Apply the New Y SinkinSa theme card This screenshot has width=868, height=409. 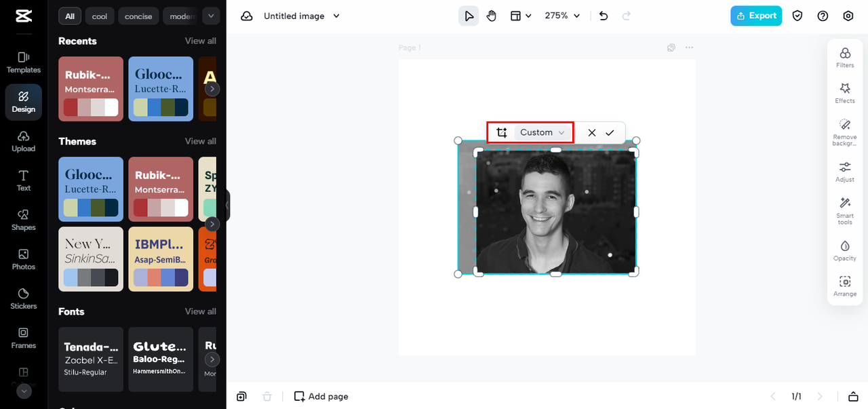click(x=91, y=259)
